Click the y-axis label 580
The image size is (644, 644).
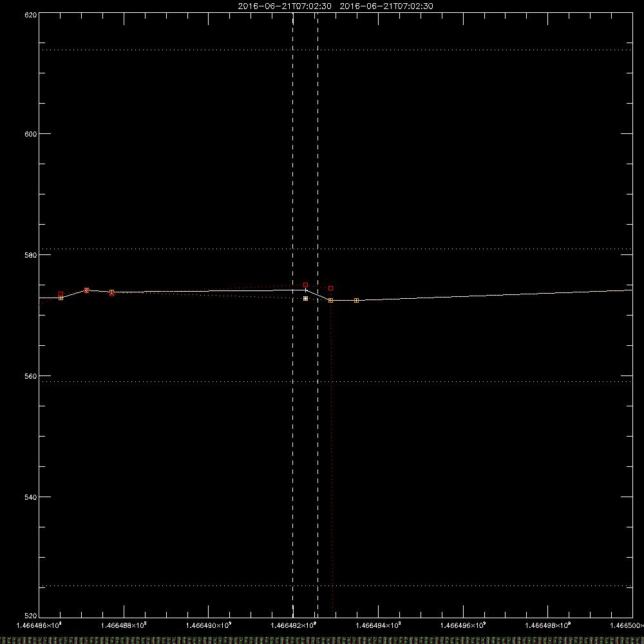click(31, 256)
